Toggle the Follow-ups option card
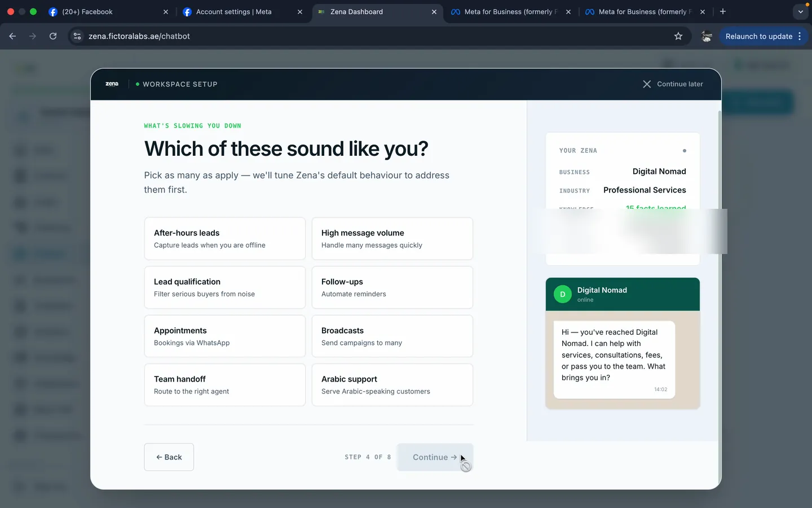The width and height of the screenshot is (812, 508). click(392, 287)
